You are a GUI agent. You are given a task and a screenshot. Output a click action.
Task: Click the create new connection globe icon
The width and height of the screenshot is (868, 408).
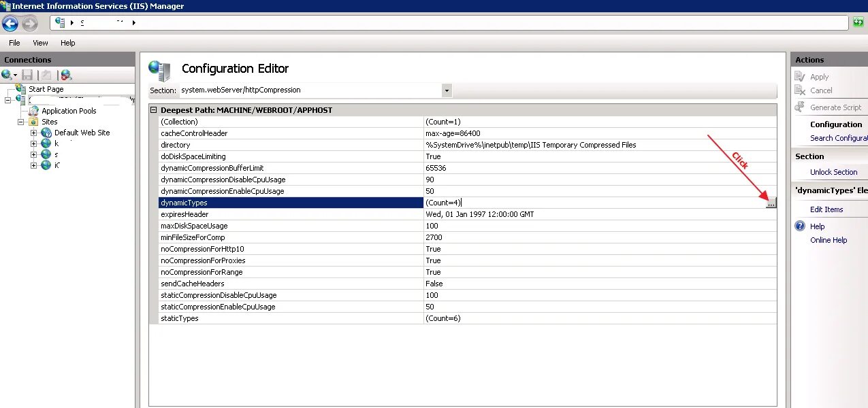[6, 75]
